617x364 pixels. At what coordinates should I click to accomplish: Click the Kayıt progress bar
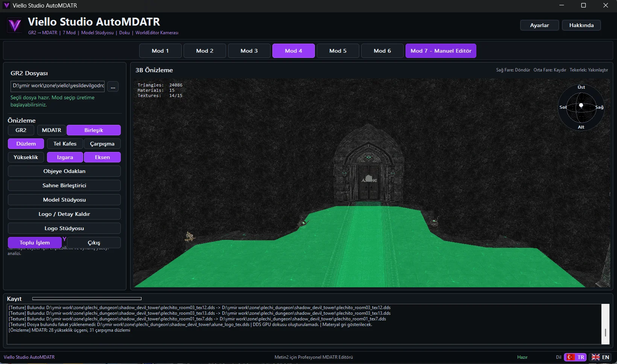click(87, 299)
